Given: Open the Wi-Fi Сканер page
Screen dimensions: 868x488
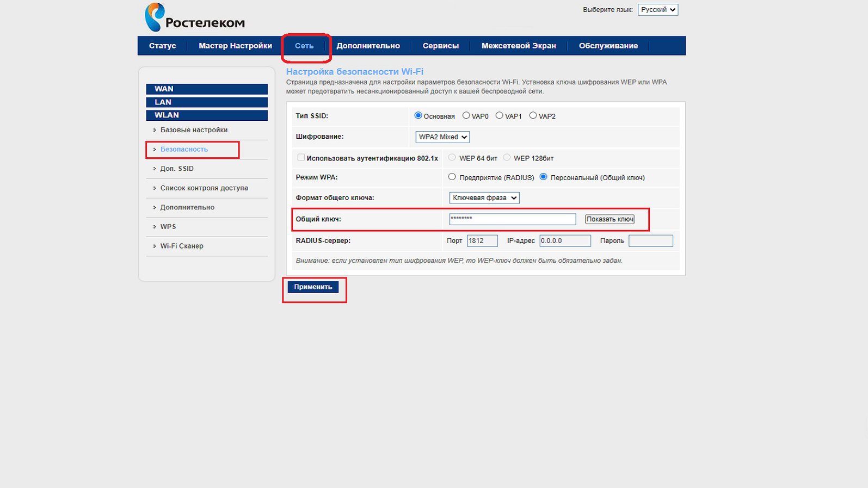Looking at the screenshot, I should point(182,246).
